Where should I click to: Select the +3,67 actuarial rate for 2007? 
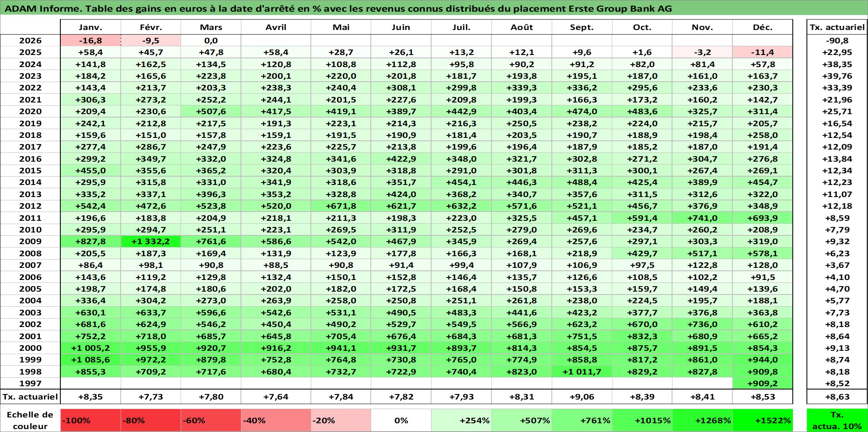(x=837, y=265)
